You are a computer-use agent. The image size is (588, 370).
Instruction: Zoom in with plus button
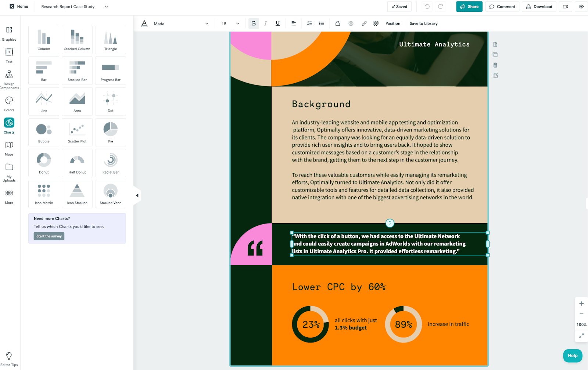pos(581,304)
